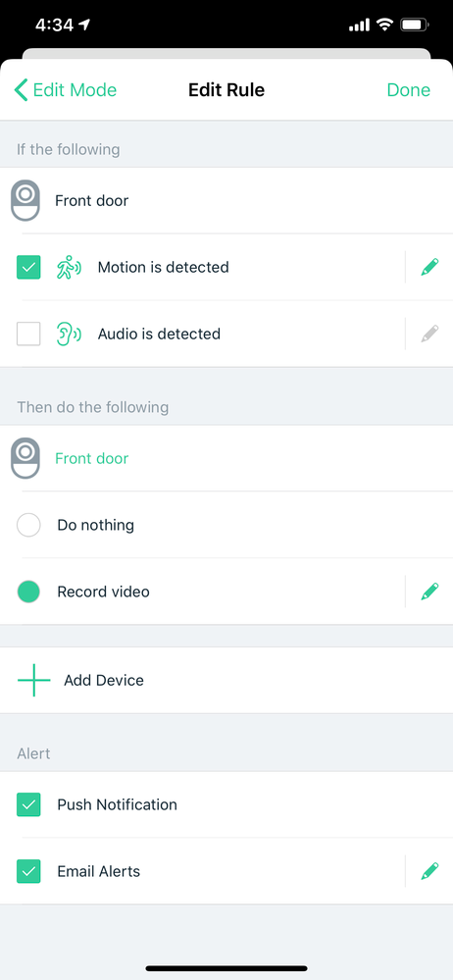This screenshot has width=453, height=980.
Task: Select the Record video radio button
Action: pos(28,592)
